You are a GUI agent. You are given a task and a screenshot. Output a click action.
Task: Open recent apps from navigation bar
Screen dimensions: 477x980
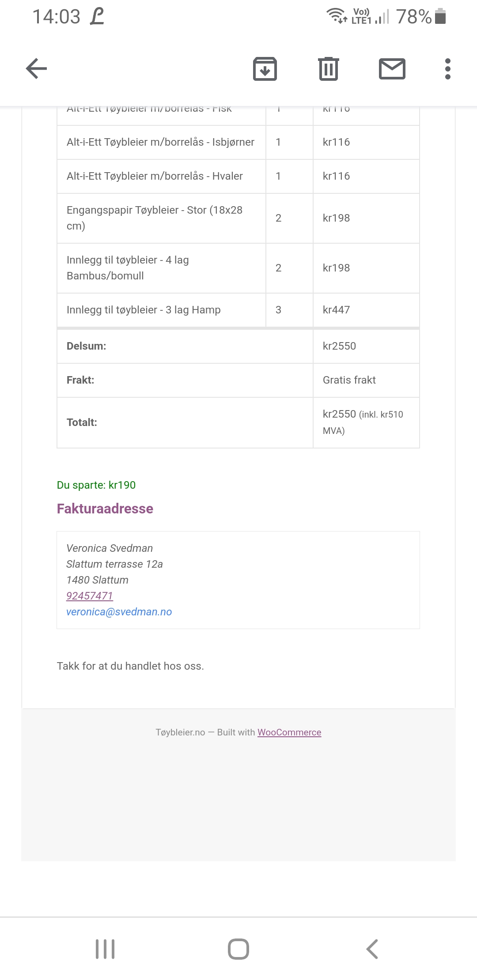point(105,949)
